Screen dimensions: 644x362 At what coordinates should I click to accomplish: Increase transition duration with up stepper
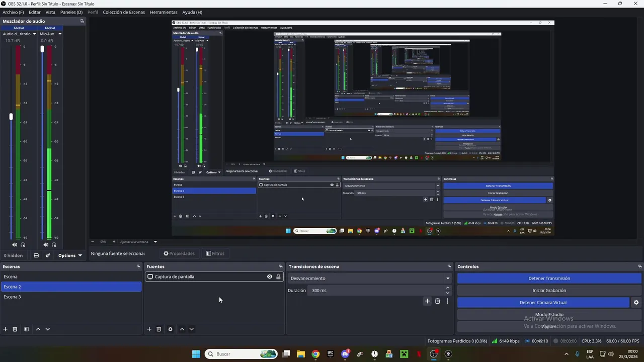tap(448, 288)
